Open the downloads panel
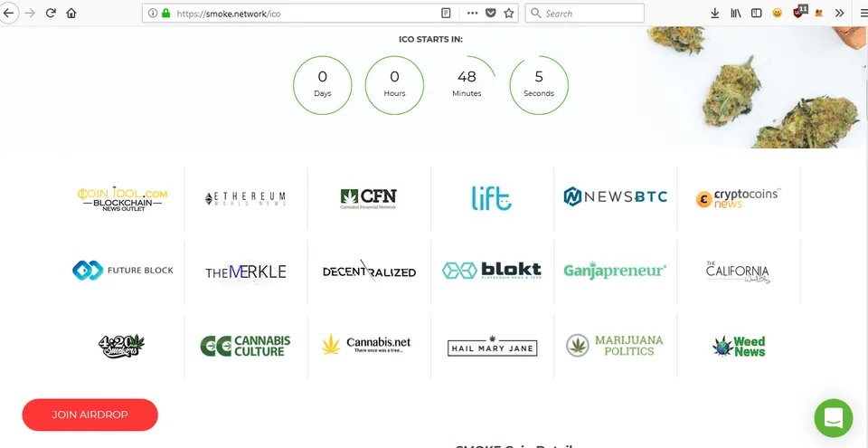This screenshot has width=868, height=448. [714, 14]
